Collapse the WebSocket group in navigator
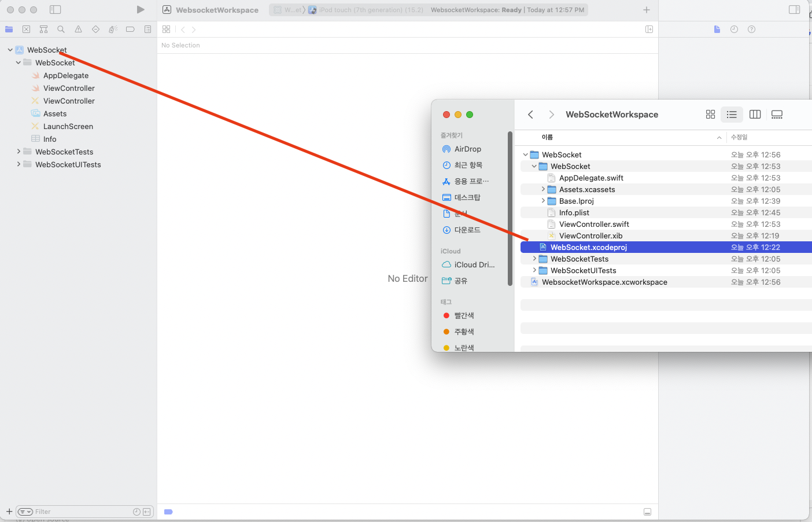This screenshot has width=812, height=522. [19, 63]
